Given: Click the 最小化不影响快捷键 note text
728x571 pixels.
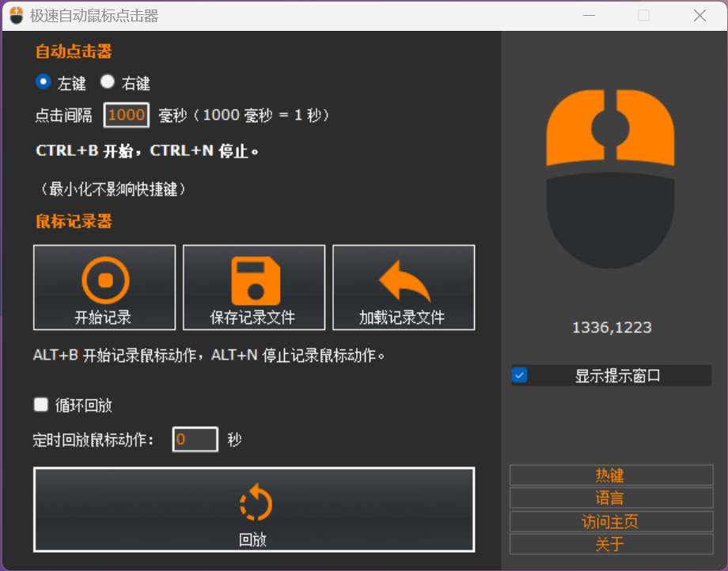Looking at the screenshot, I should click(x=113, y=189).
